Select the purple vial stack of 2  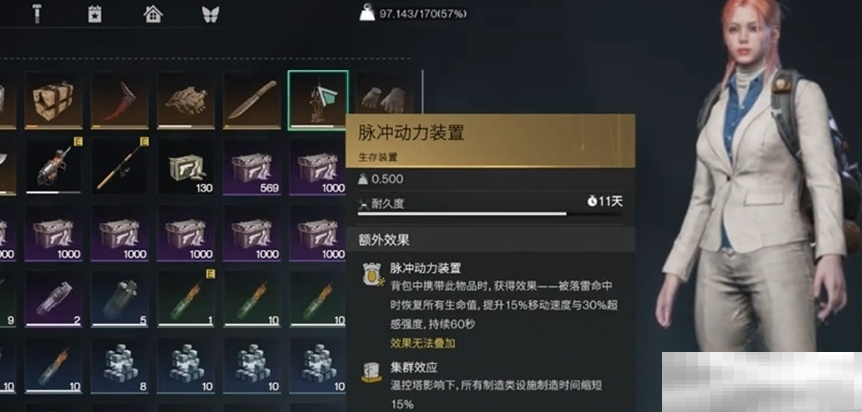point(53,298)
